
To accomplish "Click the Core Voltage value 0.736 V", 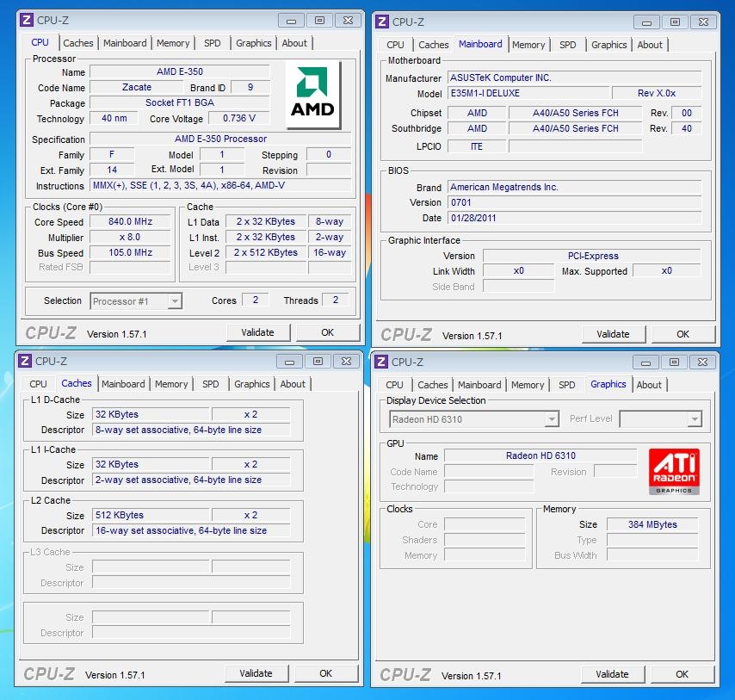I will [x=239, y=118].
